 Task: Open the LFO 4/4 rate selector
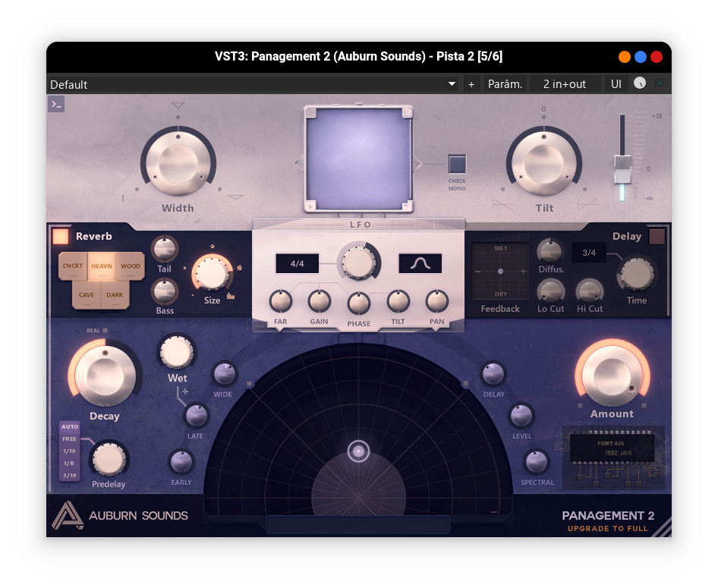pos(297,263)
